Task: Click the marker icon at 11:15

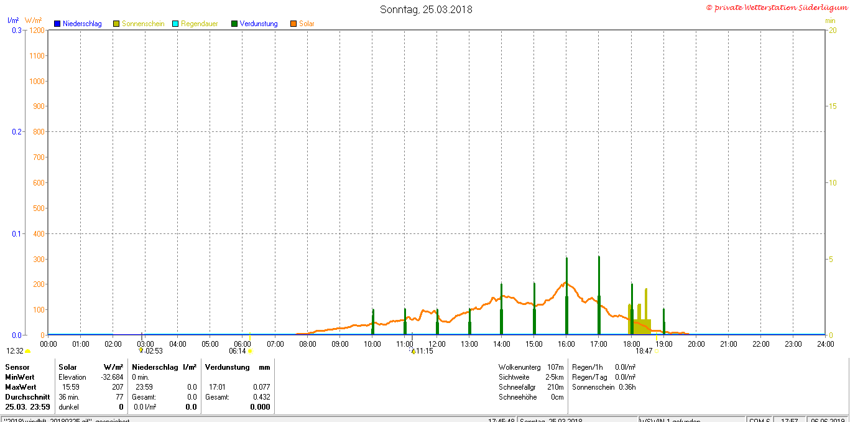Action: click(x=413, y=351)
